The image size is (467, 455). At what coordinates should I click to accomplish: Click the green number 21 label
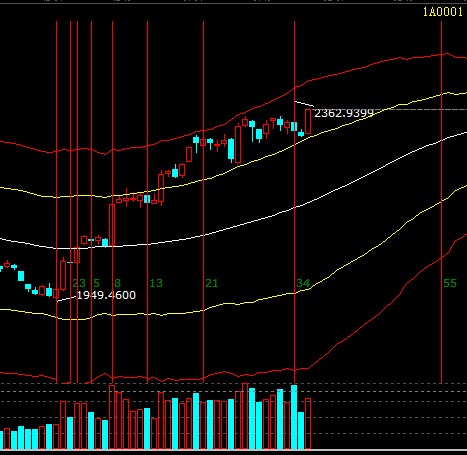[x=212, y=283]
